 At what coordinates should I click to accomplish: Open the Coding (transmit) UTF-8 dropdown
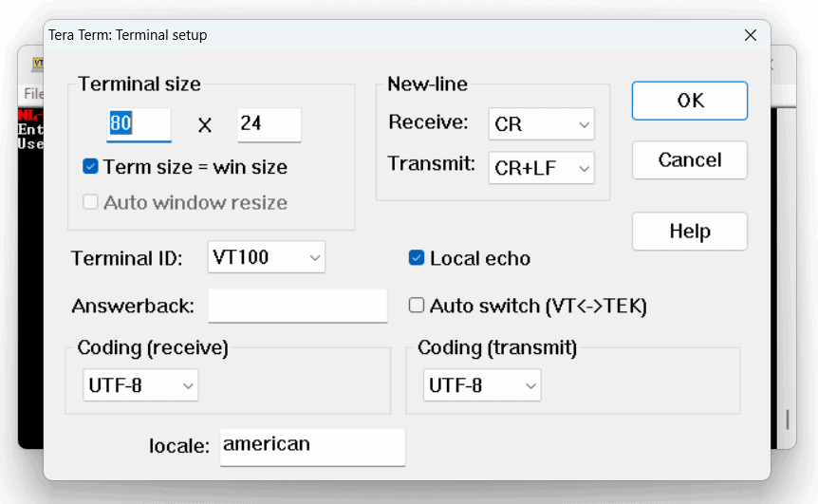(482, 385)
